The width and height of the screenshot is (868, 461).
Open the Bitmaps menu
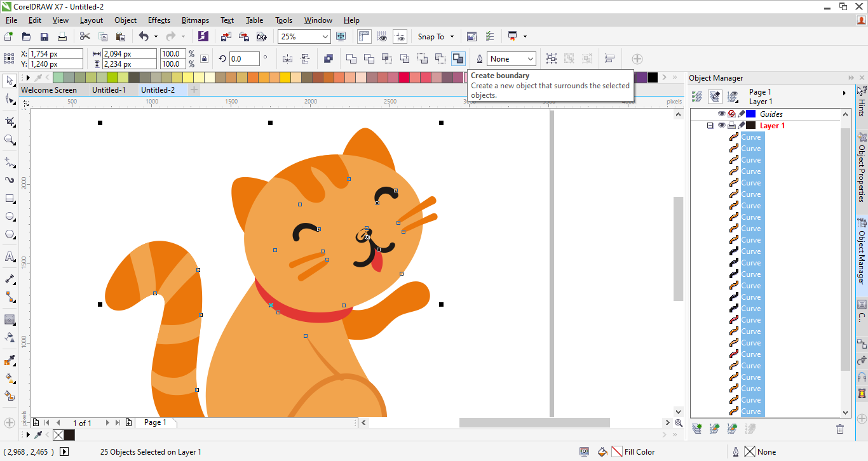(x=195, y=20)
